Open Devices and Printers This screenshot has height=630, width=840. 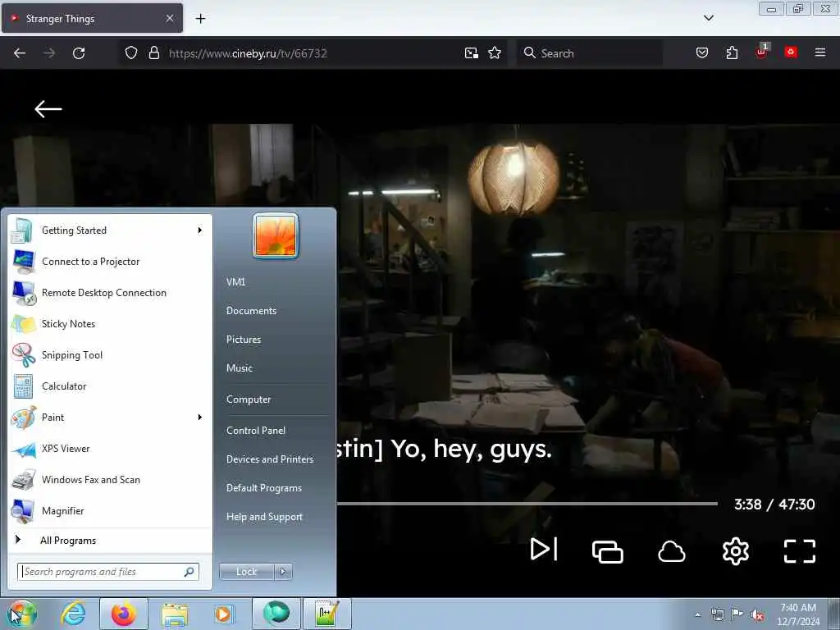270,459
